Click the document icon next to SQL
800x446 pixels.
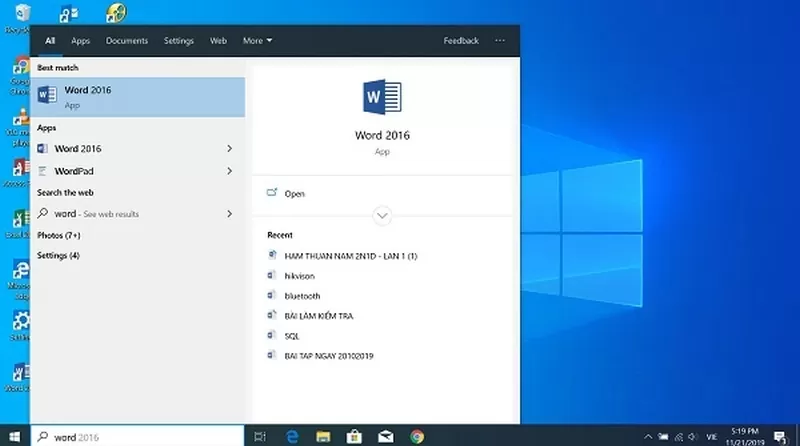[x=272, y=335]
